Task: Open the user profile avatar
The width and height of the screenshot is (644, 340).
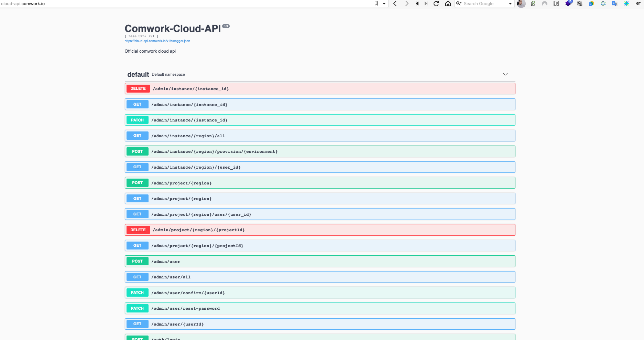Action: click(521, 3)
